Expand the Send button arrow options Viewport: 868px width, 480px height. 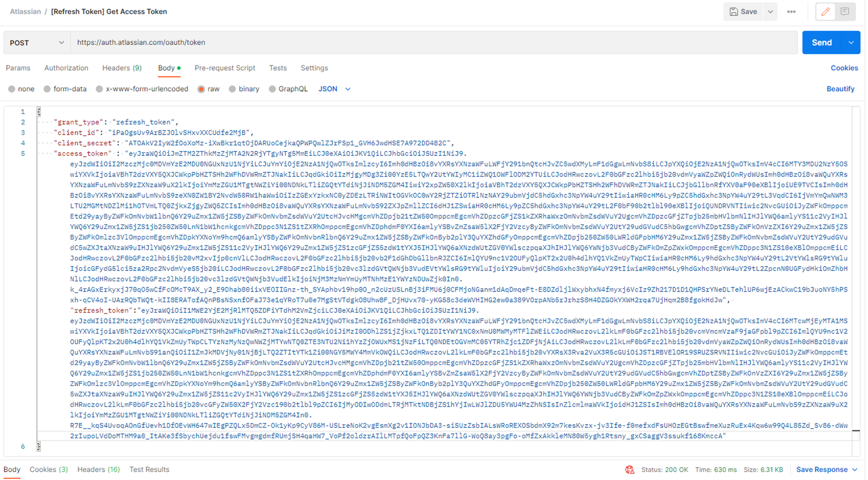(851, 42)
